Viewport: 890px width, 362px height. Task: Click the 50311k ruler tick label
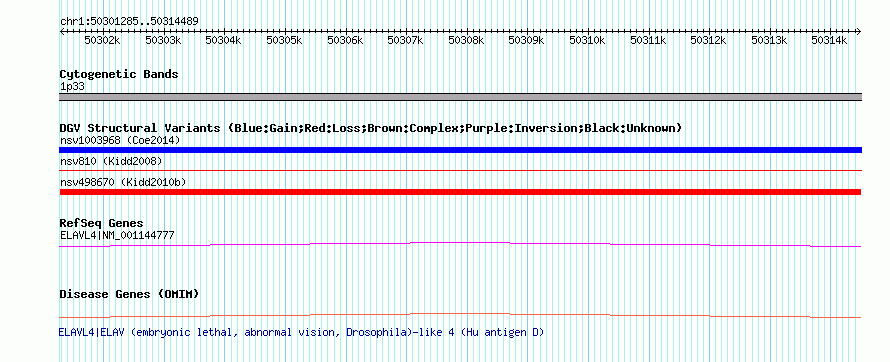point(648,40)
